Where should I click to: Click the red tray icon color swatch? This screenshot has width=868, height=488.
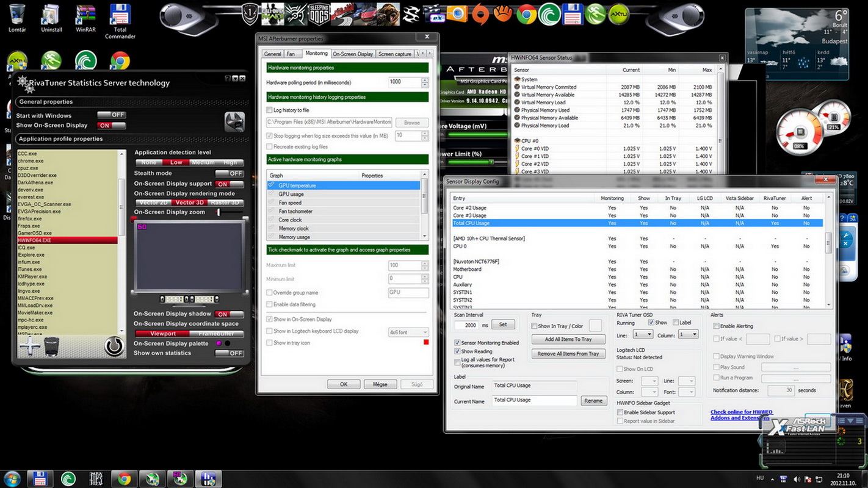click(426, 342)
